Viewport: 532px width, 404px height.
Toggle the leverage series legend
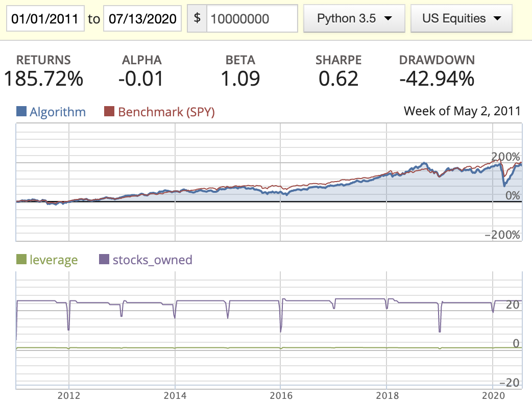click(54, 260)
